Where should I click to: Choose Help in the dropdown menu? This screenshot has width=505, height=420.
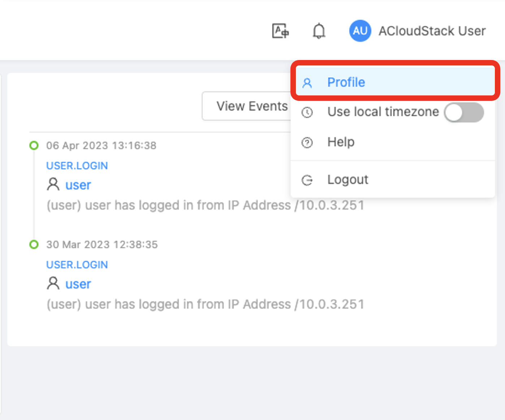[341, 142]
